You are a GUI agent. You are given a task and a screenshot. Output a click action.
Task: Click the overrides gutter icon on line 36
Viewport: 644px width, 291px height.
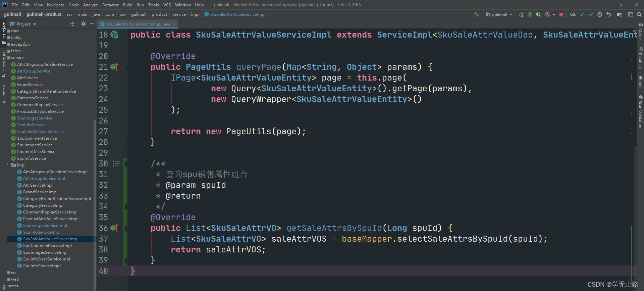pos(114,228)
